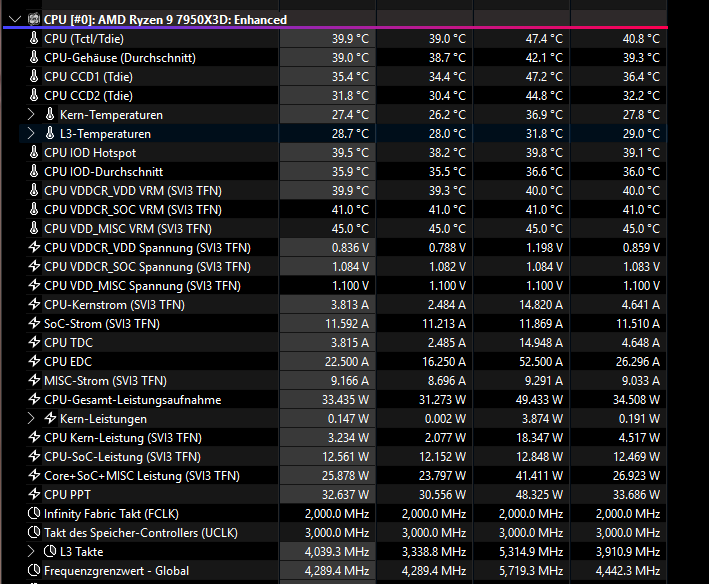Image resolution: width=709 pixels, height=584 pixels.
Task: Click thermometer icon beside CPU CCD1 (Tdie)
Action: coord(34,76)
